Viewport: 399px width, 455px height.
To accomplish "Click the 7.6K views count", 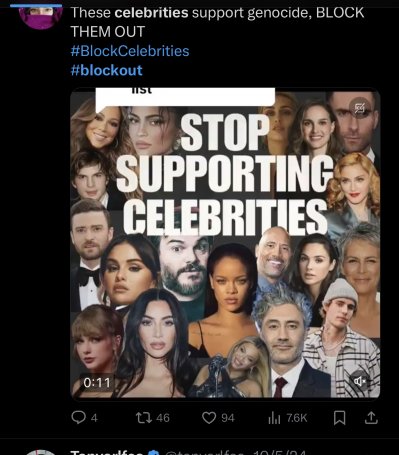I will point(297,418).
